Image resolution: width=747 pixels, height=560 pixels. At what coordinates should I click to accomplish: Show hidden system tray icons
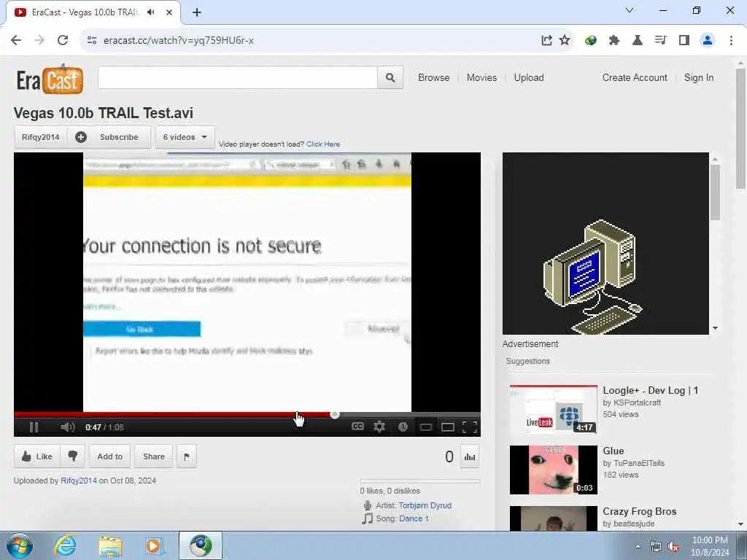point(638,546)
